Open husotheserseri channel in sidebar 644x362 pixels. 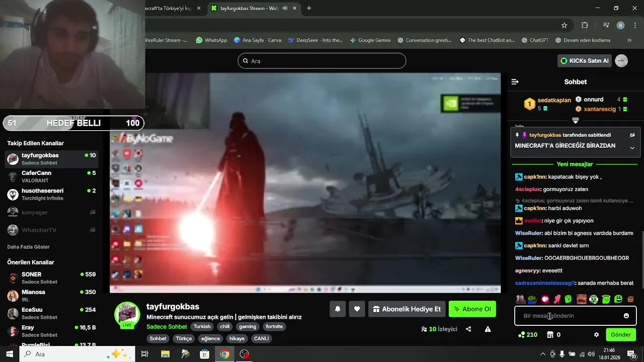[51, 194]
